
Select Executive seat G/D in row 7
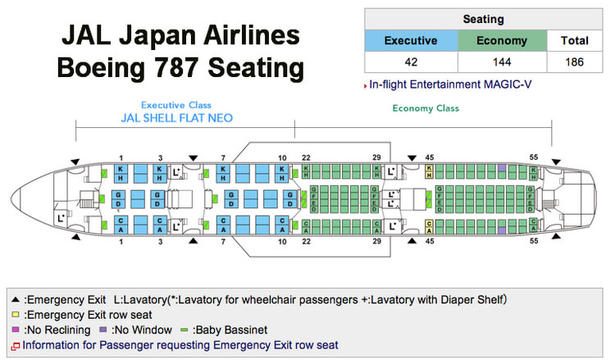click(231, 199)
